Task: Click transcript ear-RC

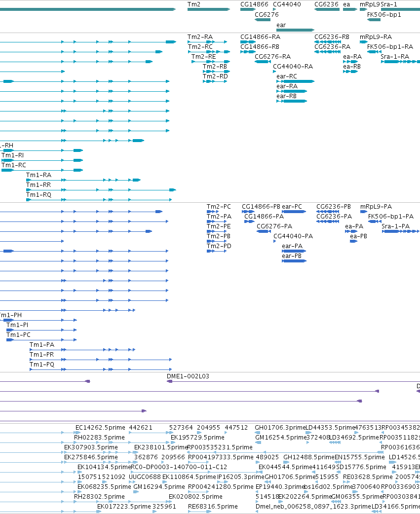Action: pyautogui.click(x=287, y=76)
